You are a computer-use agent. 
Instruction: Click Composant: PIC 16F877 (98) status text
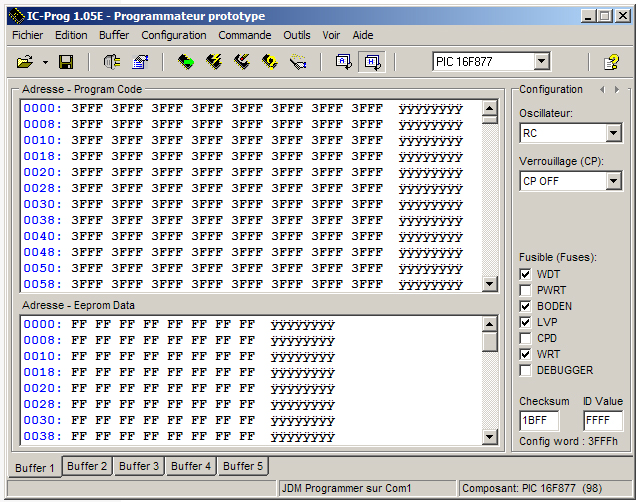click(x=532, y=488)
